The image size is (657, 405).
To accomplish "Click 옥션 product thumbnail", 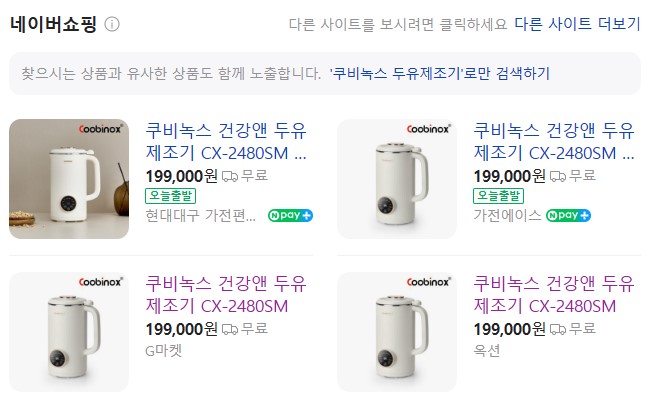I will click(x=397, y=332).
